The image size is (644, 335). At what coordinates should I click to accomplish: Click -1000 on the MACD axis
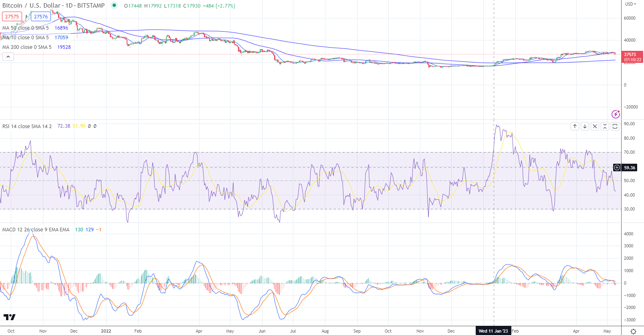click(630, 295)
